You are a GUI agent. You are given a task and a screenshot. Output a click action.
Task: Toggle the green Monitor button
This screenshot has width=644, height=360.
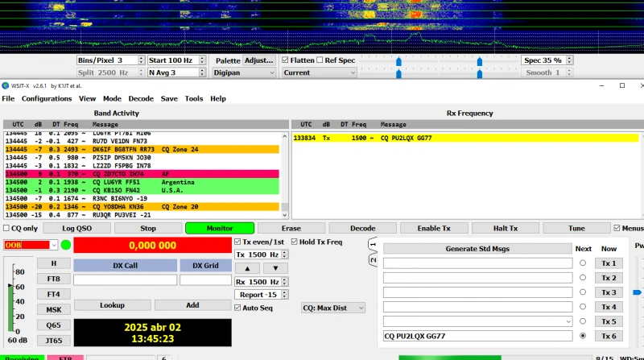tap(220, 229)
